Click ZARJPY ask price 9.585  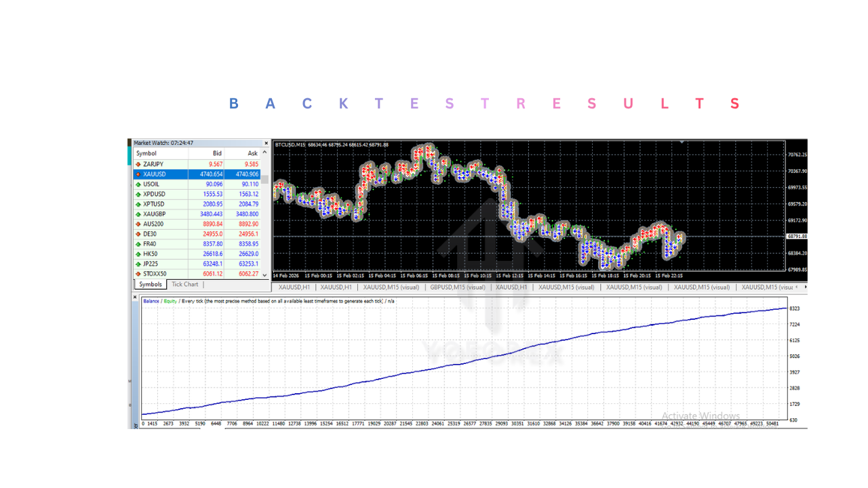[x=252, y=164]
